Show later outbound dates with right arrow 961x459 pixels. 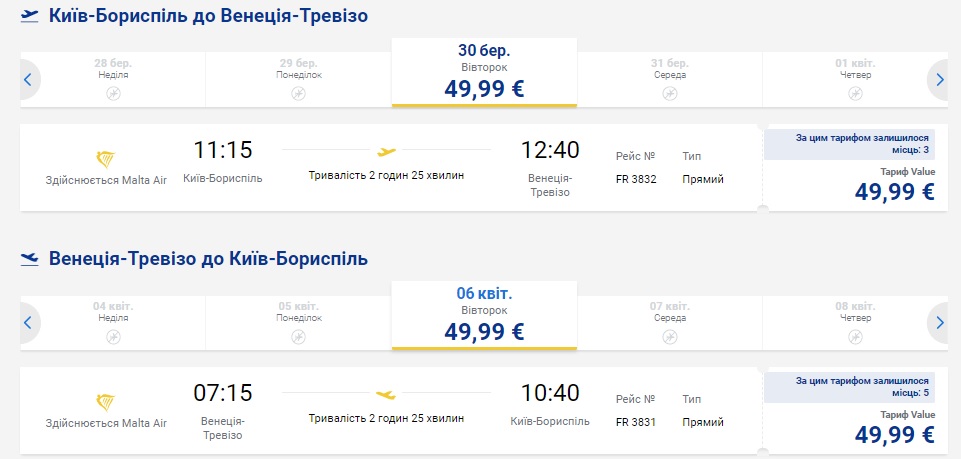938,79
